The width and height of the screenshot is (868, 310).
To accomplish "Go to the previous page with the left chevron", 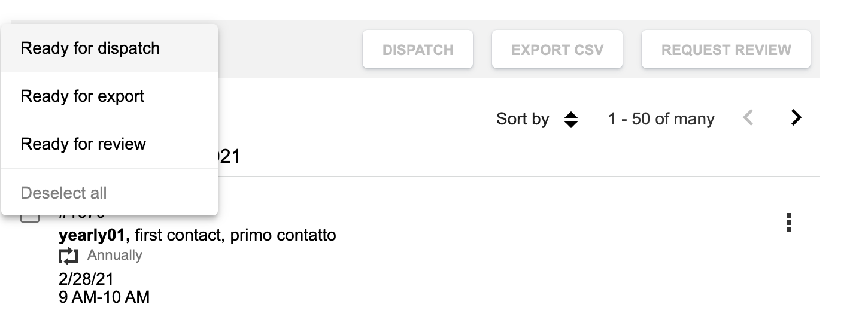I will pos(748,118).
